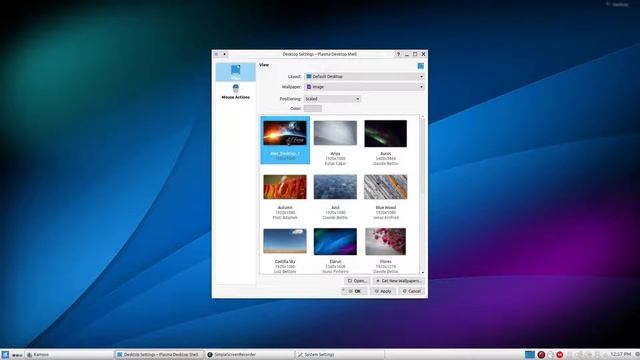Minimize the Desktop Settings dialog

[x=407, y=54]
